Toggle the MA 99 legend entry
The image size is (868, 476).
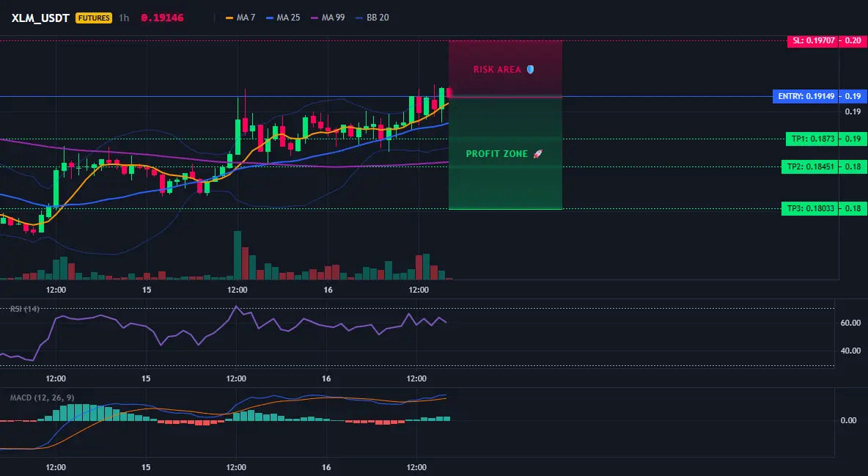point(328,18)
